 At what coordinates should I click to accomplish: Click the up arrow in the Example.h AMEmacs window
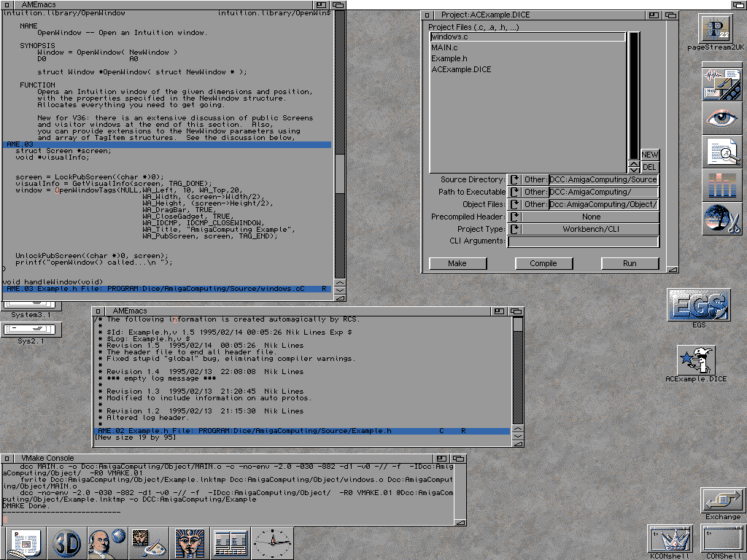pyautogui.click(x=518, y=428)
